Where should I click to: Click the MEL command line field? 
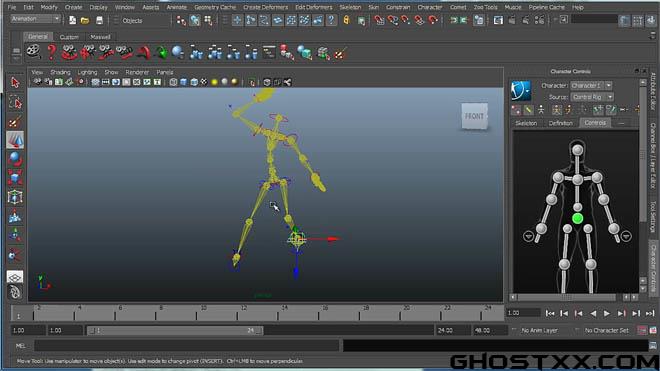[187, 346]
